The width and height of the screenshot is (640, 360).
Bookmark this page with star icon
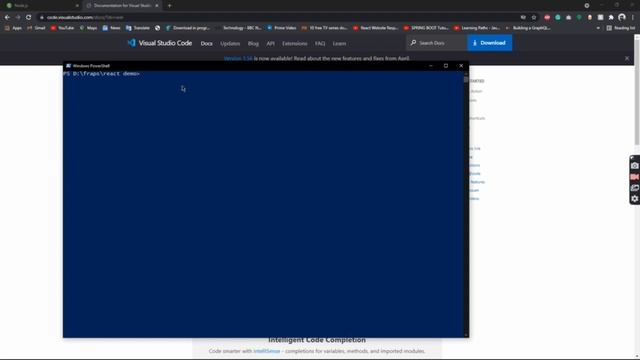pyautogui.click(x=533, y=17)
